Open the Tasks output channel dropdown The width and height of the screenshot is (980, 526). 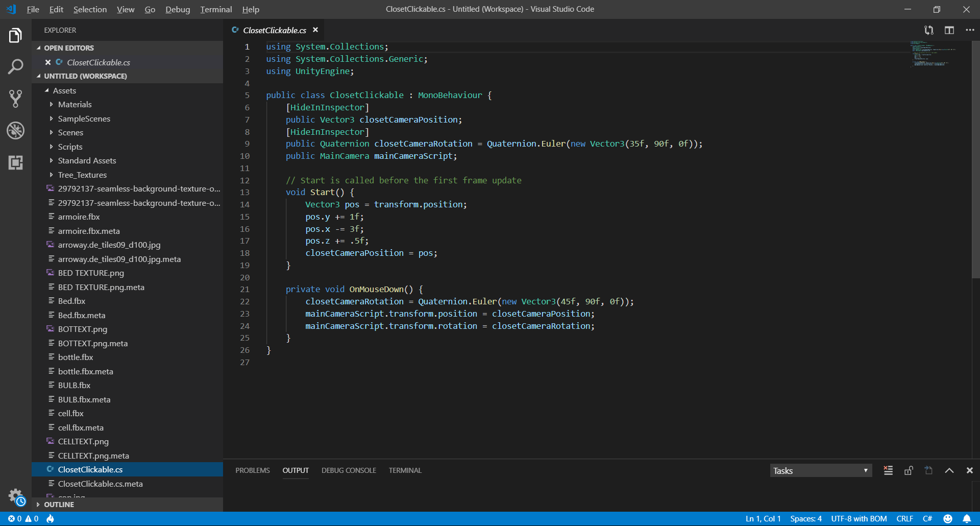click(820, 470)
